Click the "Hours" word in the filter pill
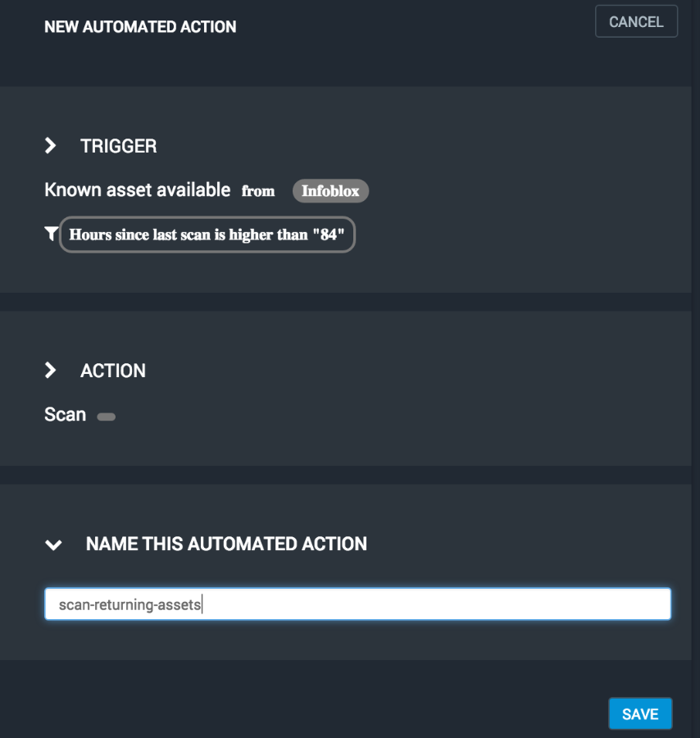 (x=90, y=235)
